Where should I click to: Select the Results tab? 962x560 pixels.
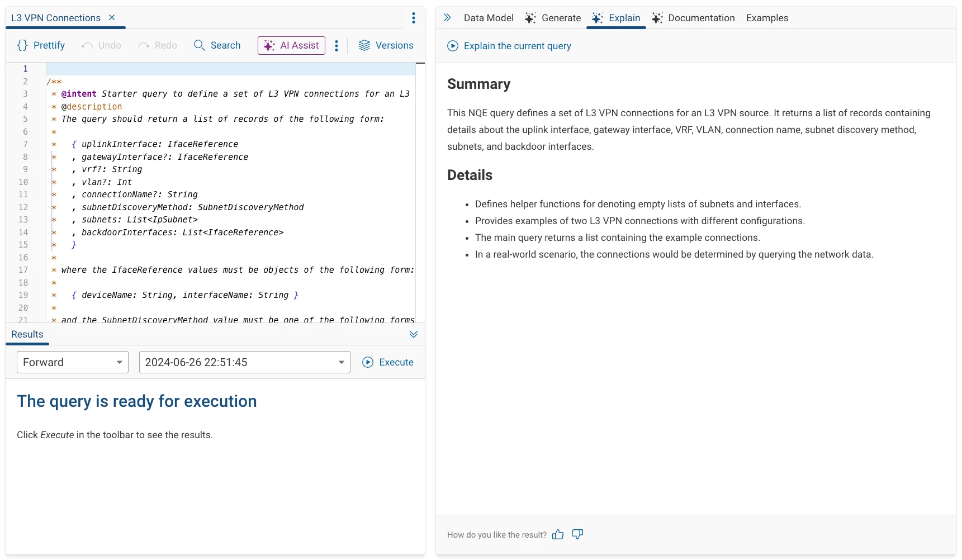pyautogui.click(x=27, y=334)
